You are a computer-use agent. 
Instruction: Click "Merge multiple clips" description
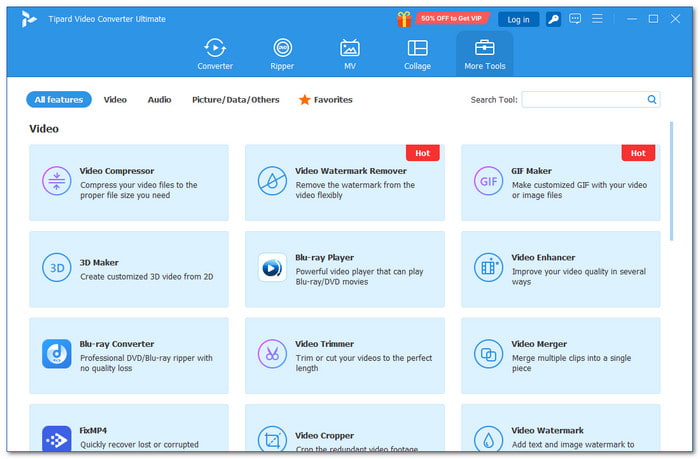tap(571, 363)
